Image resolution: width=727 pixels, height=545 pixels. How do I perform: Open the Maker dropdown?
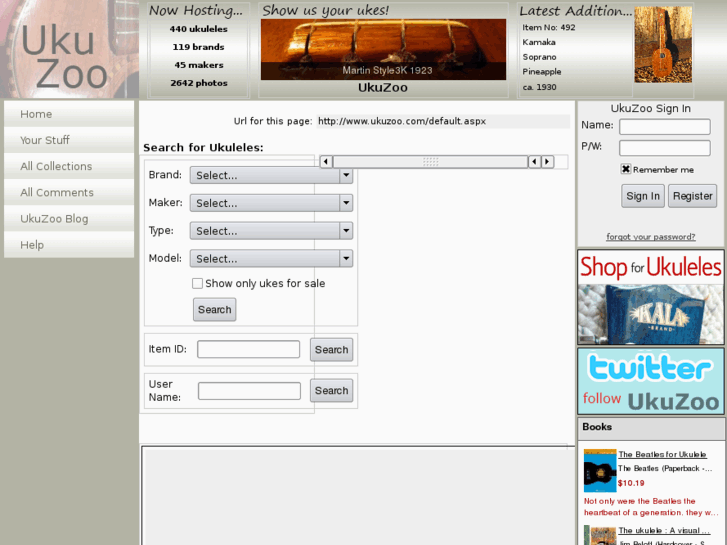pos(271,203)
